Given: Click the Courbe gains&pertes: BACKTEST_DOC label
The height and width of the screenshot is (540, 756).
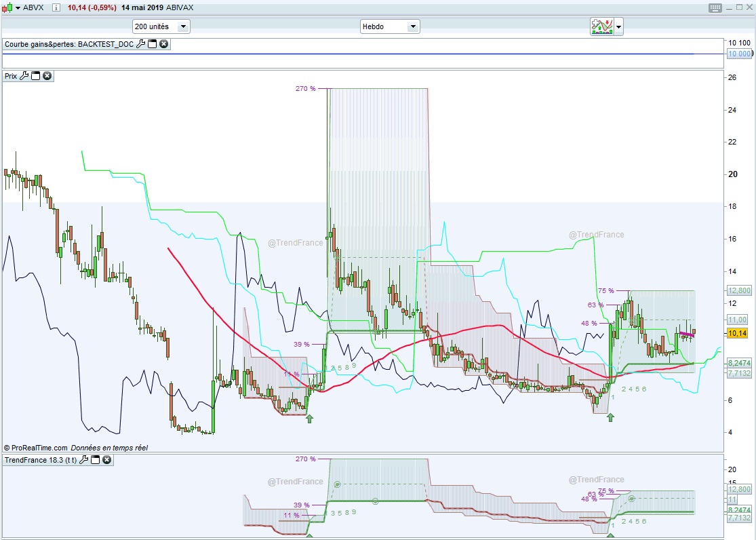Looking at the screenshot, I should click(x=69, y=44).
